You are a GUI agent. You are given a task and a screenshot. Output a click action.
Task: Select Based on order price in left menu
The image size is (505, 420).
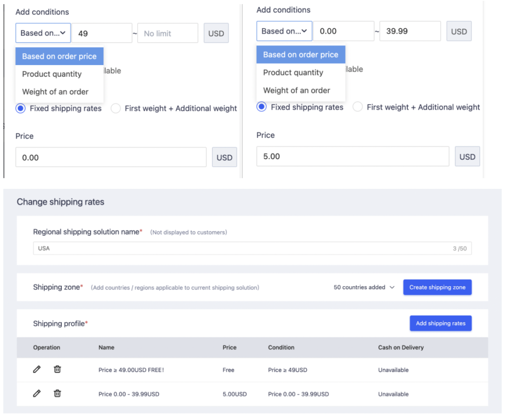59,56
